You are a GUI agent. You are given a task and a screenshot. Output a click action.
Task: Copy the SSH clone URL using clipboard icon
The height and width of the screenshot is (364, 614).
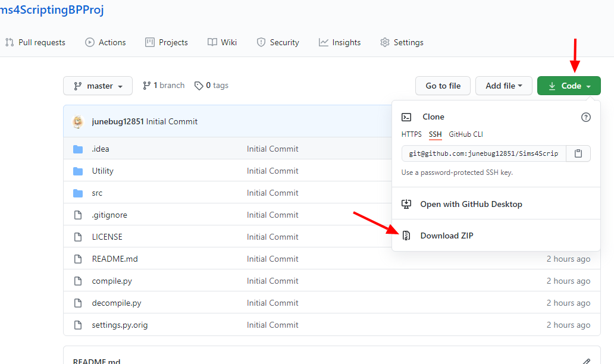[x=578, y=153]
